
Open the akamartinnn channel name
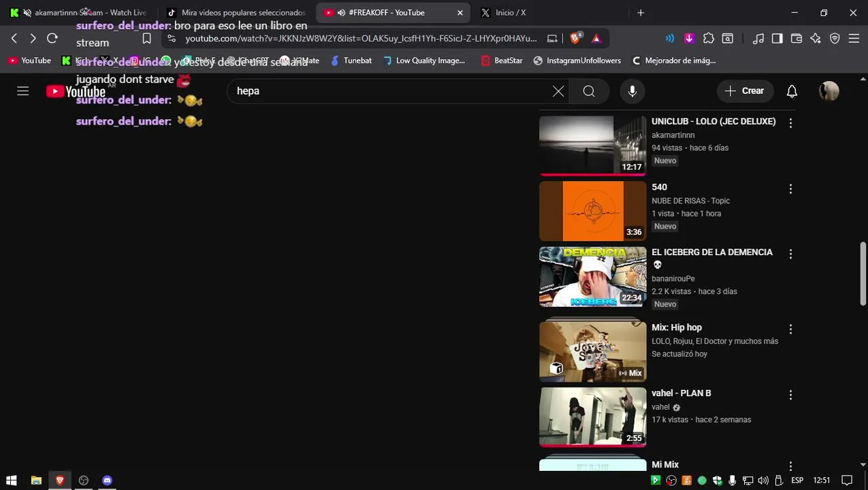tap(673, 135)
